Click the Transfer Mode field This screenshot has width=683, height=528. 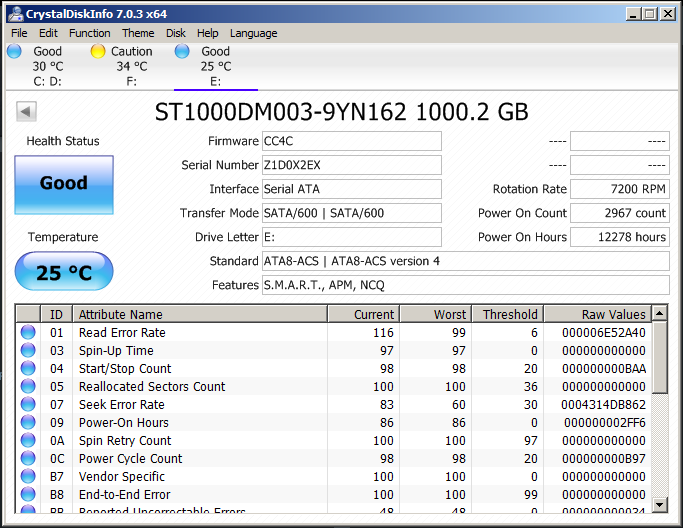pyautogui.click(x=352, y=213)
